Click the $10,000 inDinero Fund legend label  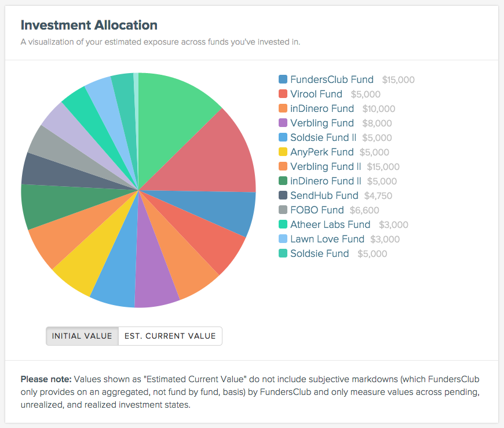tap(322, 108)
